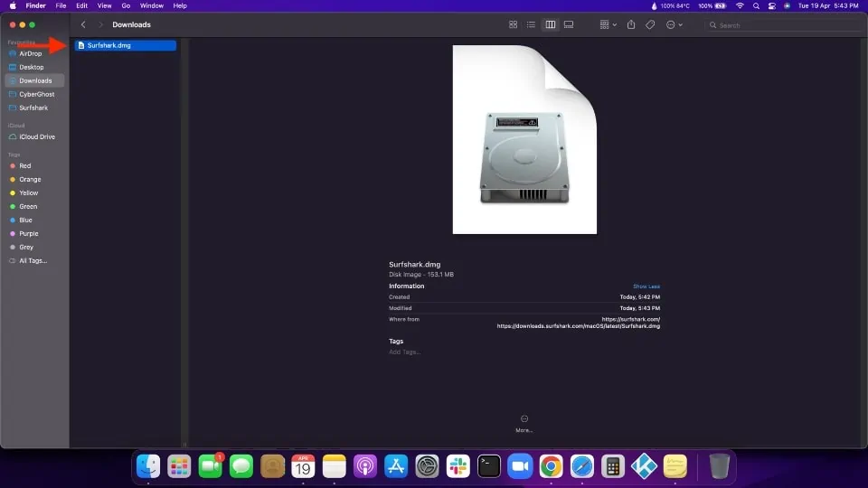
Task: Click the More… button under preview
Action: tap(524, 423)
